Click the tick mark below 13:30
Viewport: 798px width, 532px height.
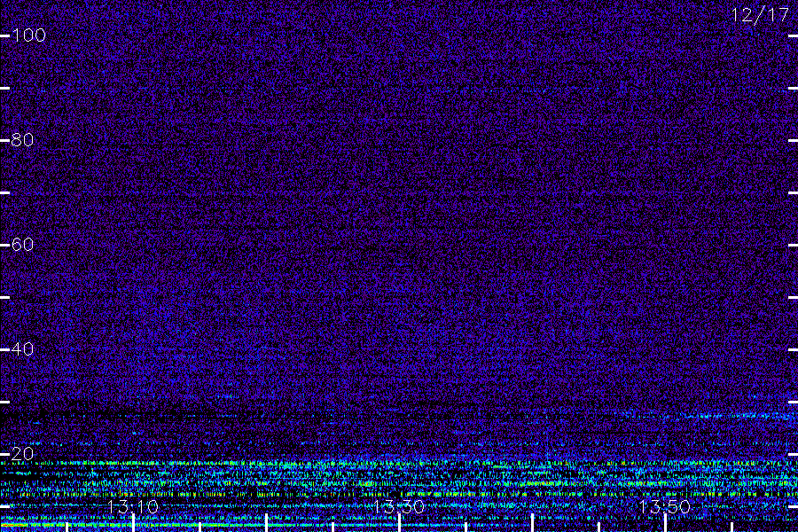399,523
